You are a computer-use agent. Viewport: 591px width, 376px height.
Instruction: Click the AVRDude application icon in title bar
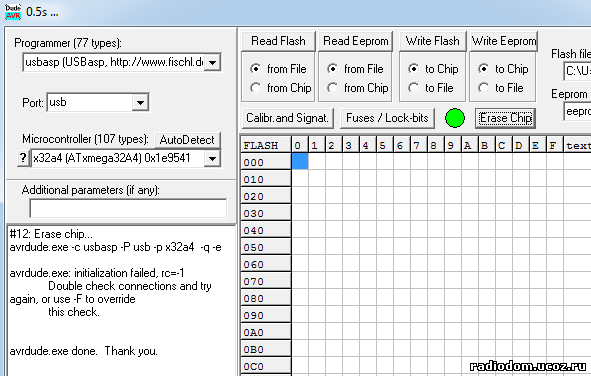coord(13,12)
